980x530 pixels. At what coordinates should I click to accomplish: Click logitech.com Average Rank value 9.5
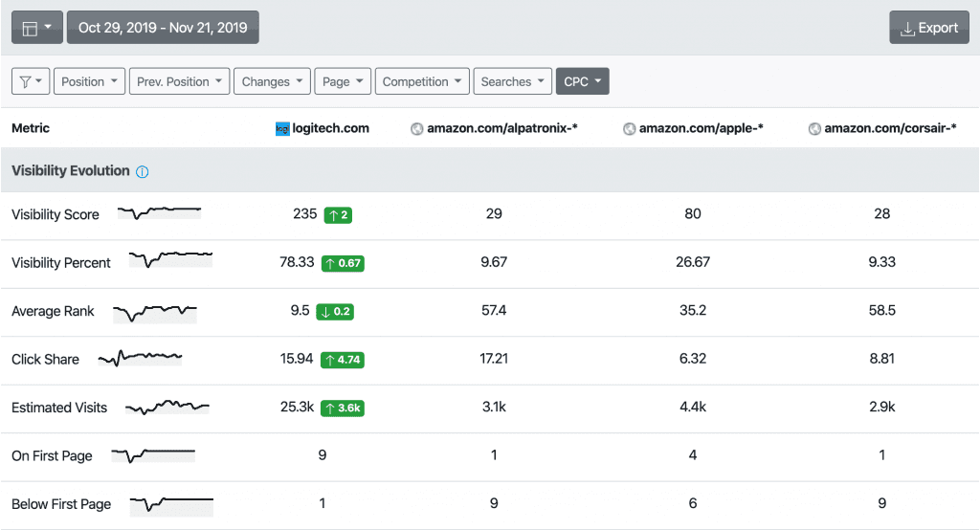pos(300,310)
